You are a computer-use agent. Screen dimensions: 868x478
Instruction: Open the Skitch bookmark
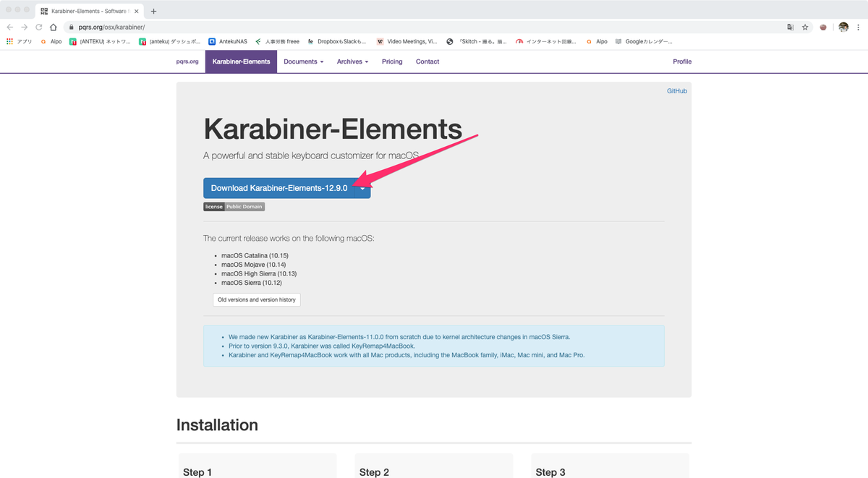pyautogui.click(x=477, y=41)
